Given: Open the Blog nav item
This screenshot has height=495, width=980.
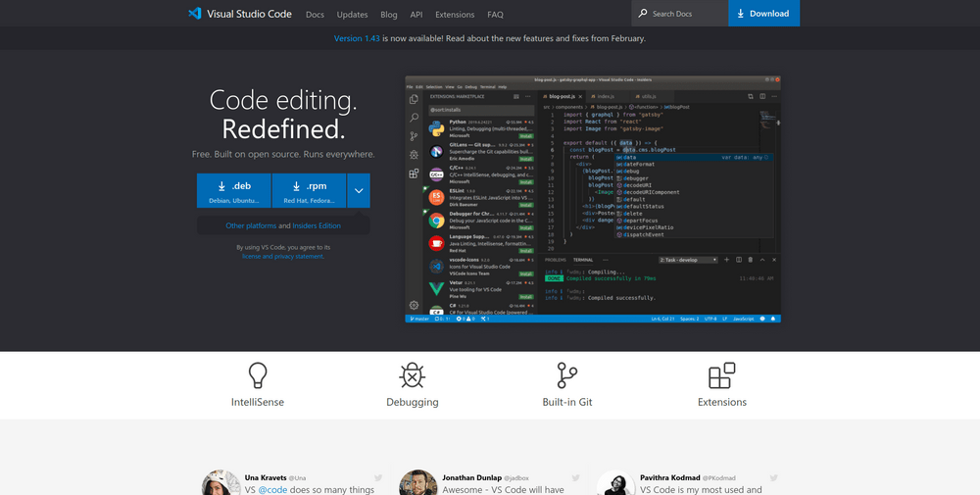Looking at the screenshot, I should pos(389,15).
